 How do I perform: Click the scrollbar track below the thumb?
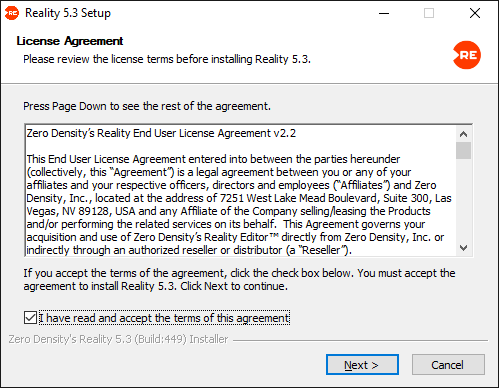[x=463, y=200]
